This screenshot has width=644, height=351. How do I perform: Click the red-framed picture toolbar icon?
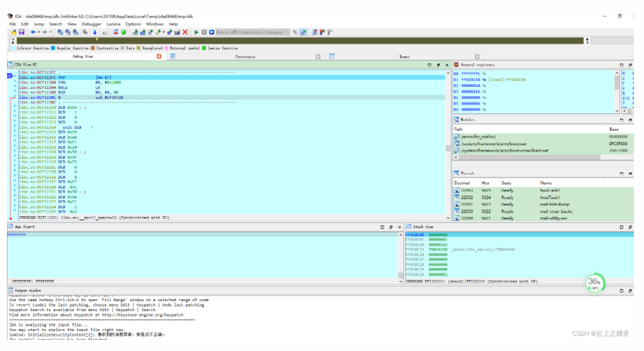pos(116,32)
